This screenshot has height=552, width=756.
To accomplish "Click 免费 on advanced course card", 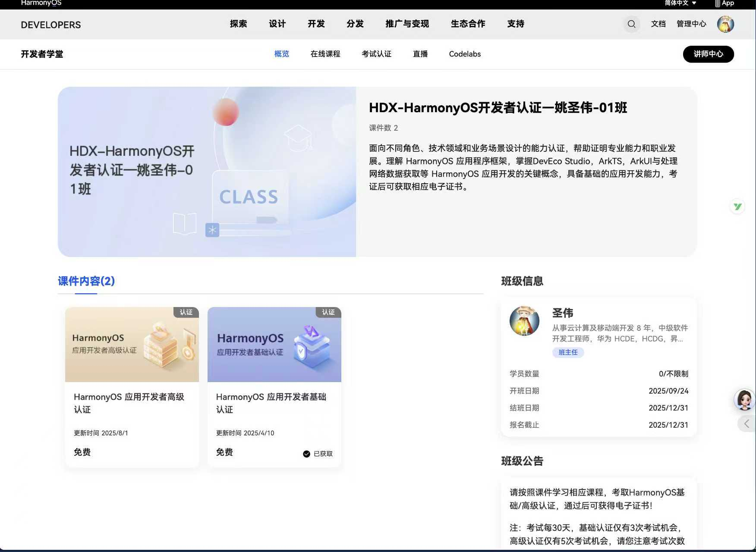I will pos(82,452).
